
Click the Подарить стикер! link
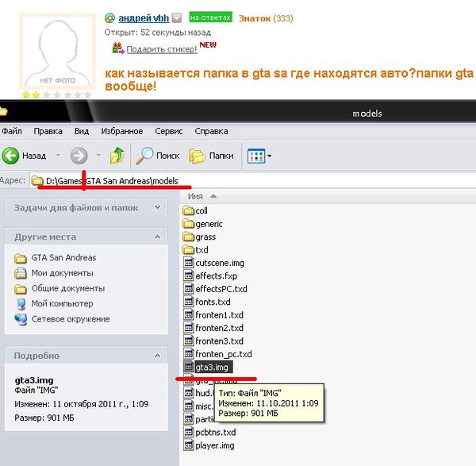162,49
